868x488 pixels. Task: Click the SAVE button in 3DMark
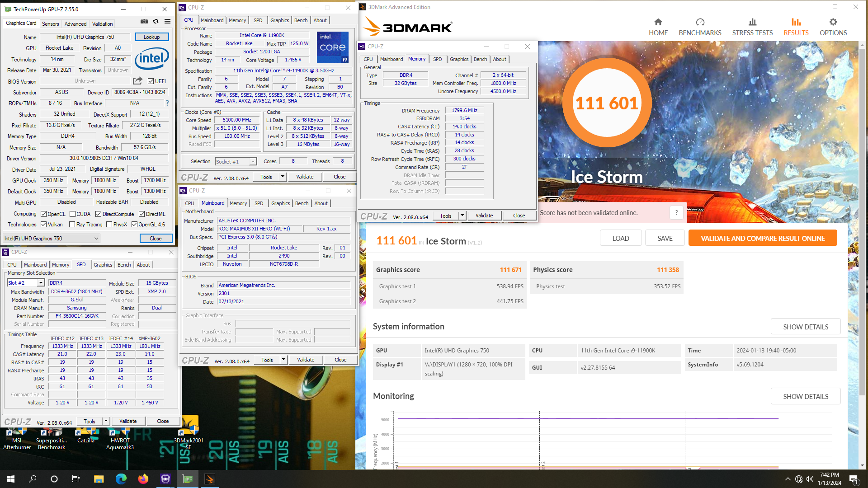(665, 238)
